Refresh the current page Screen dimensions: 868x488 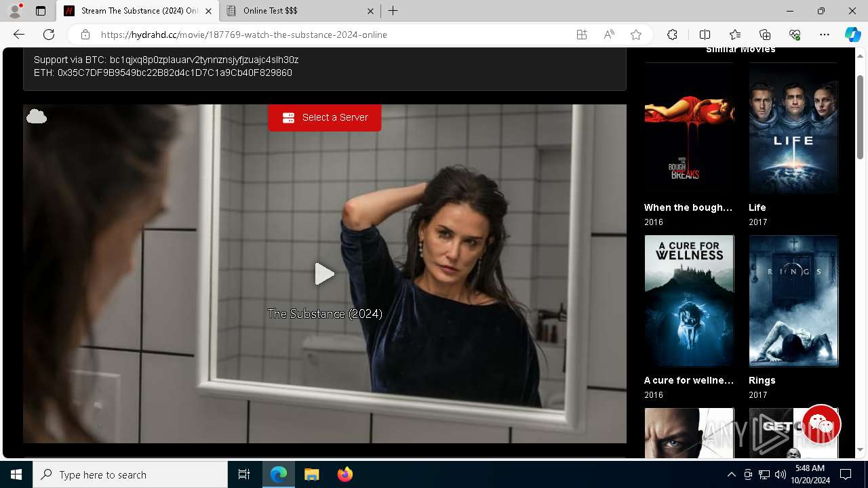point(49,35)
